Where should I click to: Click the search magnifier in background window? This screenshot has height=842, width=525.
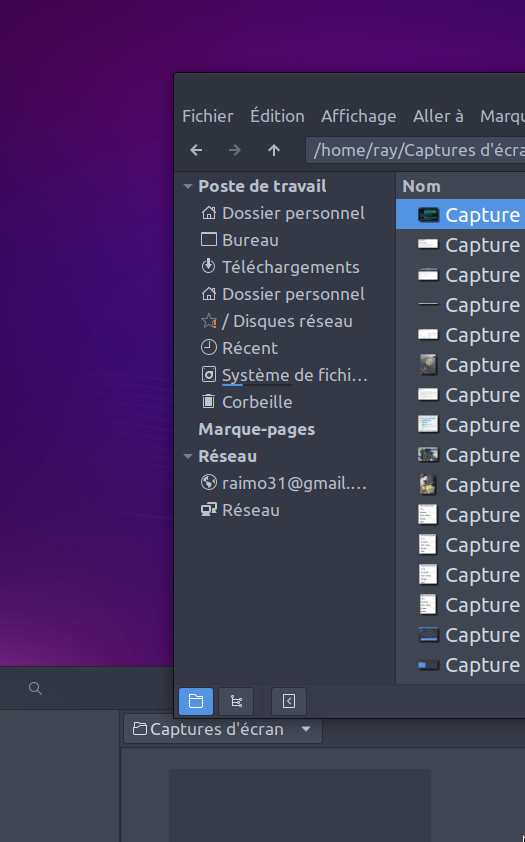point(35,688)
